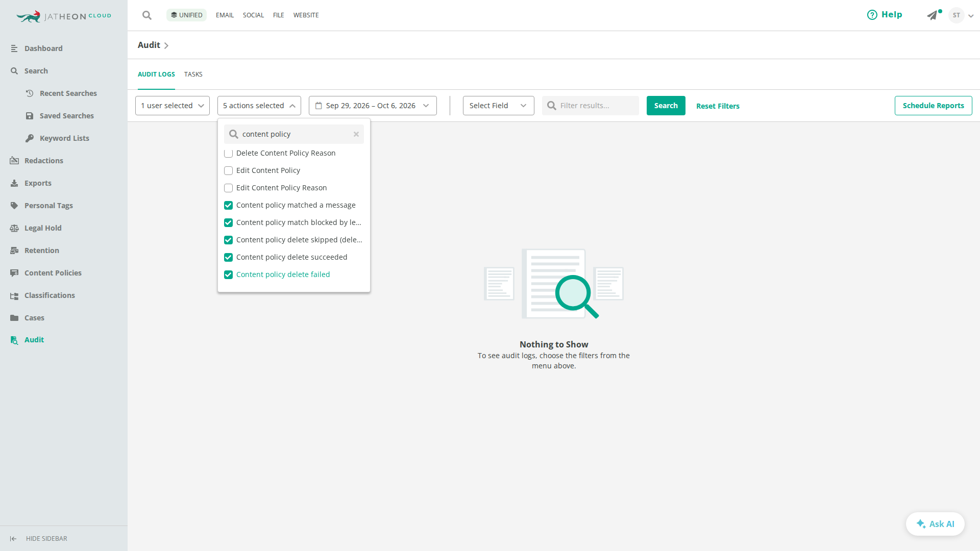
Task: Go to Redactions section
Action: pos(43,161)
